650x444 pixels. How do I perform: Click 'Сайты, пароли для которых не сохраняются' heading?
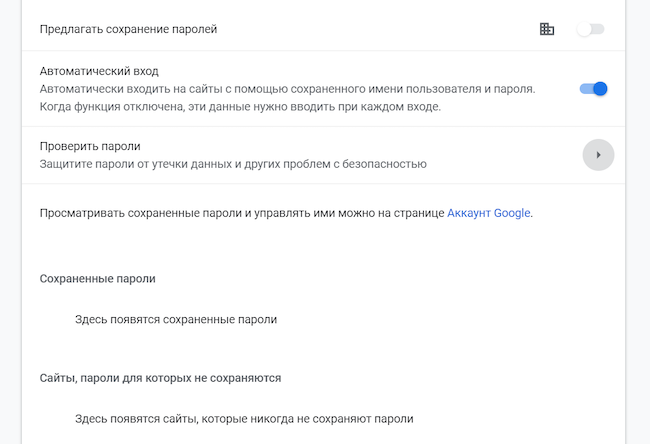click(x=160, y=379)
